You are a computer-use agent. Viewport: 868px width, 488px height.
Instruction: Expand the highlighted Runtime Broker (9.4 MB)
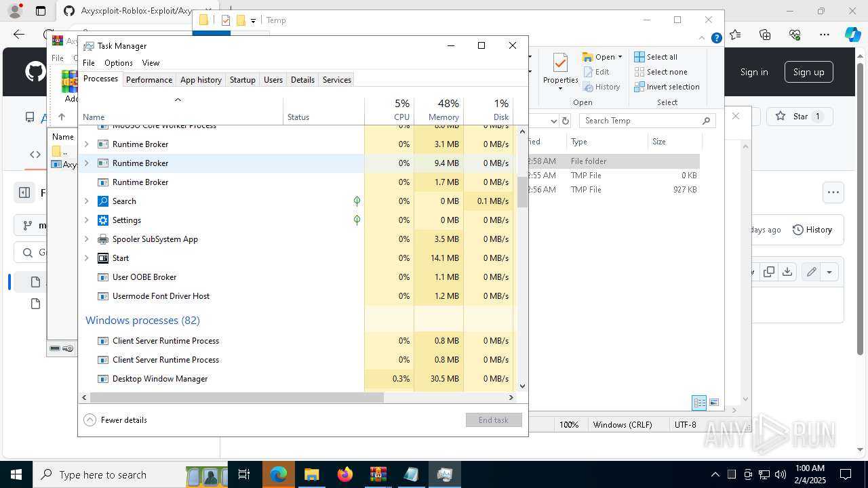(x=86, y=163)
